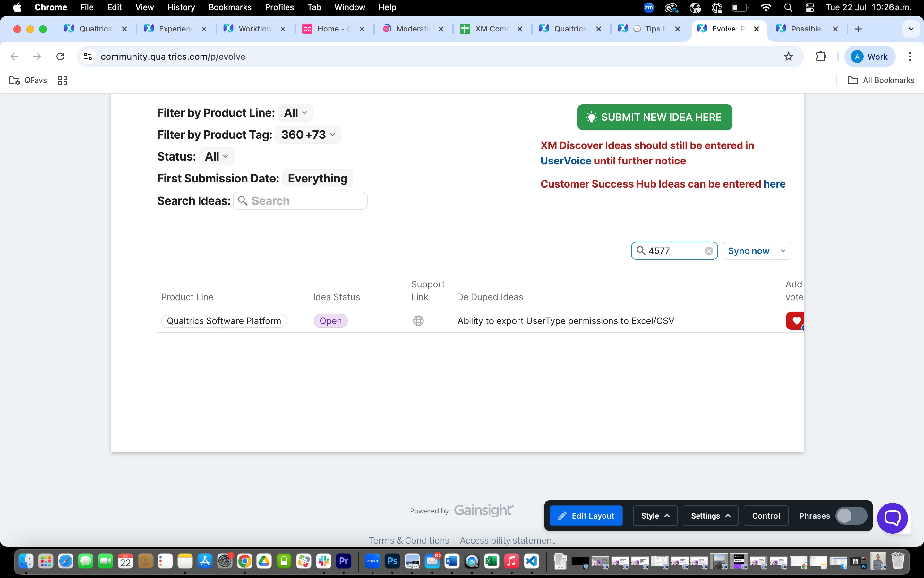Screen dimensions: 924x578
Task: Follow the UserVoice link
Action: tap(566, 161)
